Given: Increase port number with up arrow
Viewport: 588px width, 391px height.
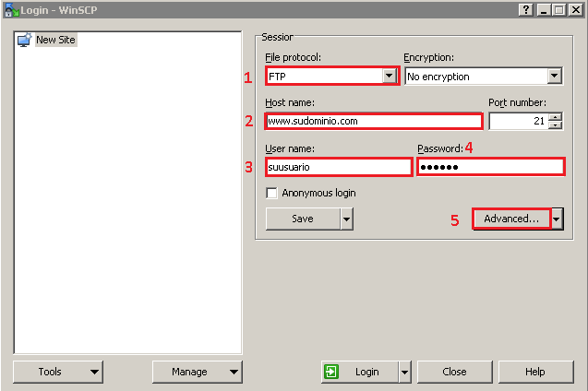Looking at the screenshot, I should (x=555, y=117).
